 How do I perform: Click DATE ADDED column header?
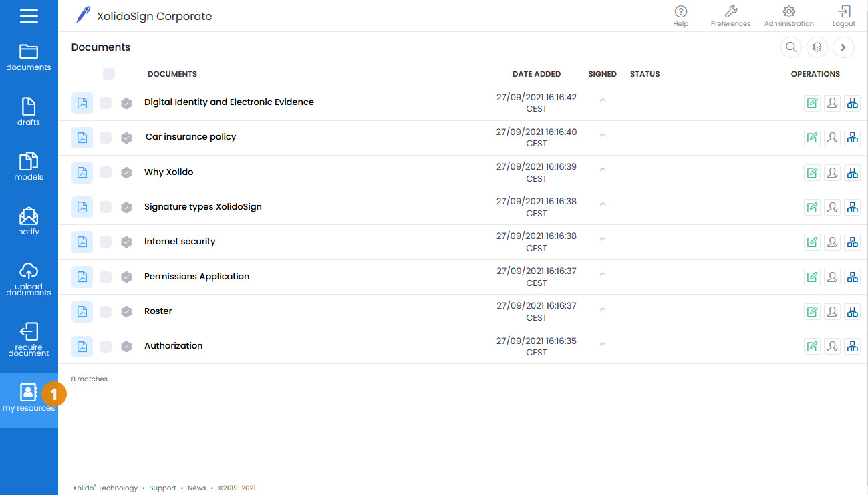[537, 74]
